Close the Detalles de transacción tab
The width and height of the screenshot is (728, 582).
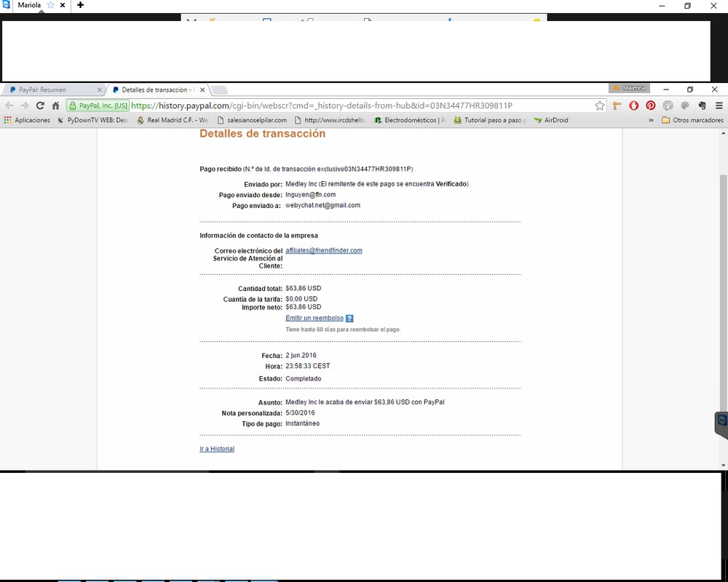(x=202, y=90)
